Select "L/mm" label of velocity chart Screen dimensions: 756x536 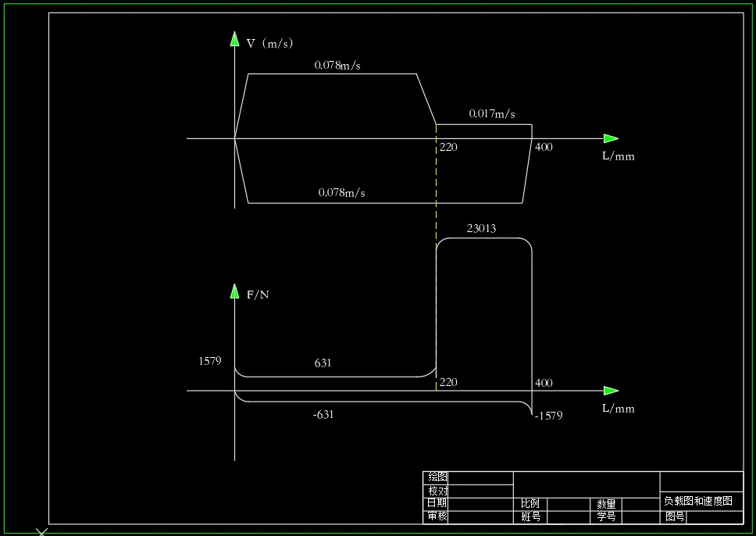[618, 155]
